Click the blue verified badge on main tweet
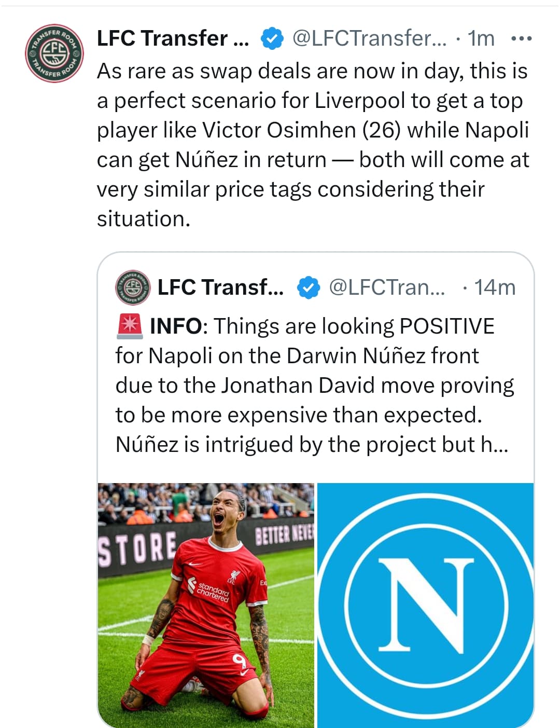This screenshot has height=728, width=560. coord(272,39)
